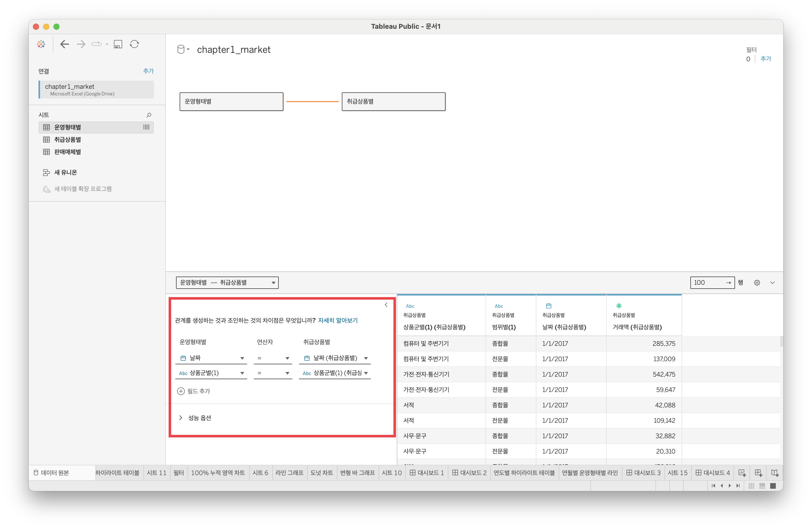This screenshot has width=812, height=529.
Task: Click the new story icon
Action: point(775,473)
